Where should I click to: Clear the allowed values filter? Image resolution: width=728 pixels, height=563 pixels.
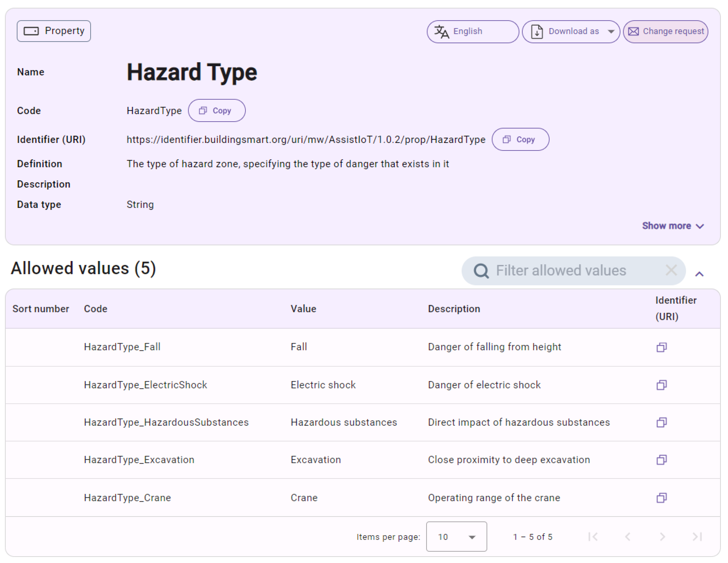[x=671, y=270]
